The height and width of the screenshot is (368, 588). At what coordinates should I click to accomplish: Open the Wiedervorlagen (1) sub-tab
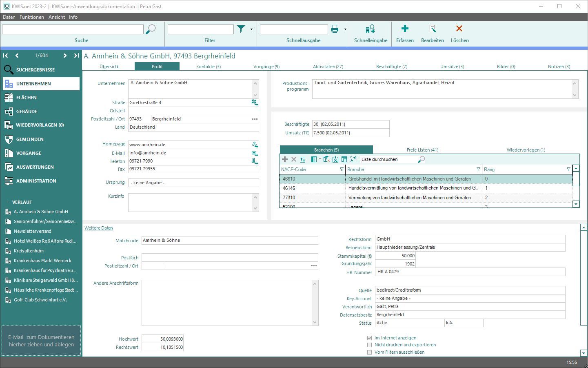click(x=526, y=150)
